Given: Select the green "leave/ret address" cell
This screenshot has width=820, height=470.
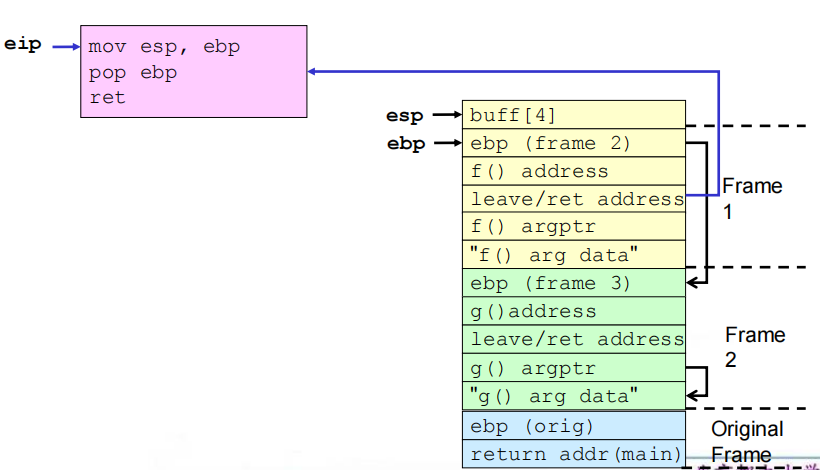Looking at the screenshot, I should click(573, 339).
